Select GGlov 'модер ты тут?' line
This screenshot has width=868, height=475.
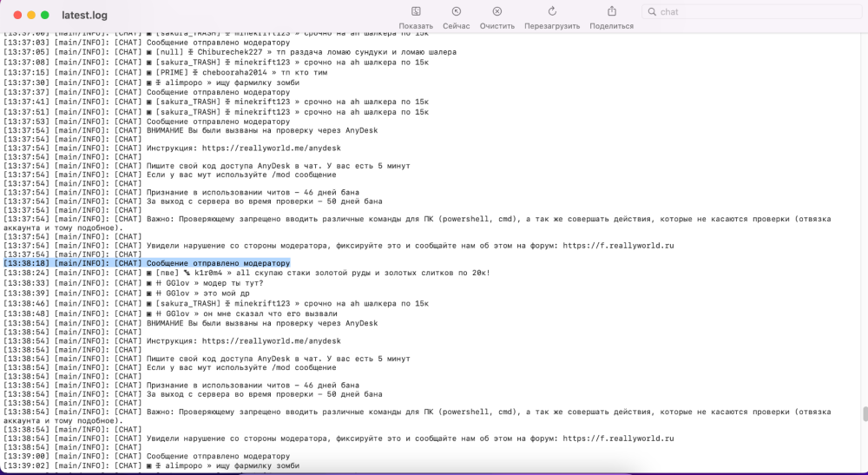[x=133, y=283]
